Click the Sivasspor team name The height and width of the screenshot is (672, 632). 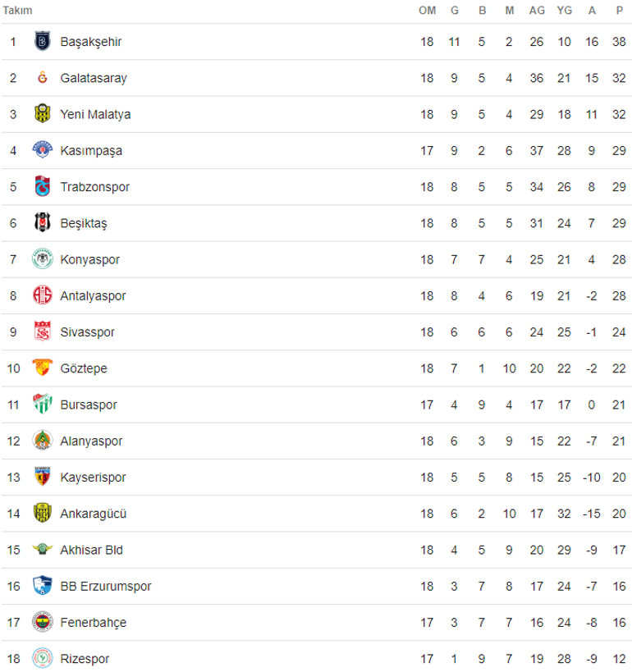(x=87, y=332)
